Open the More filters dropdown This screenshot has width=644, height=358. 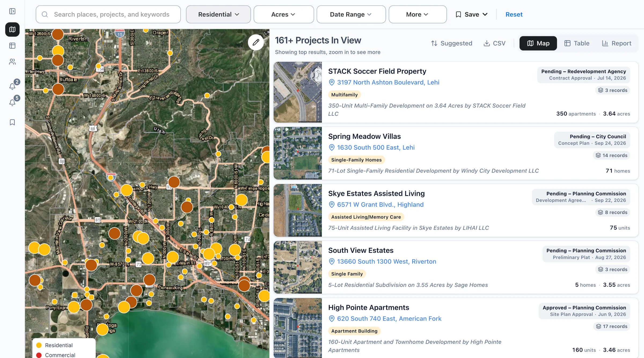pos(418,14)
